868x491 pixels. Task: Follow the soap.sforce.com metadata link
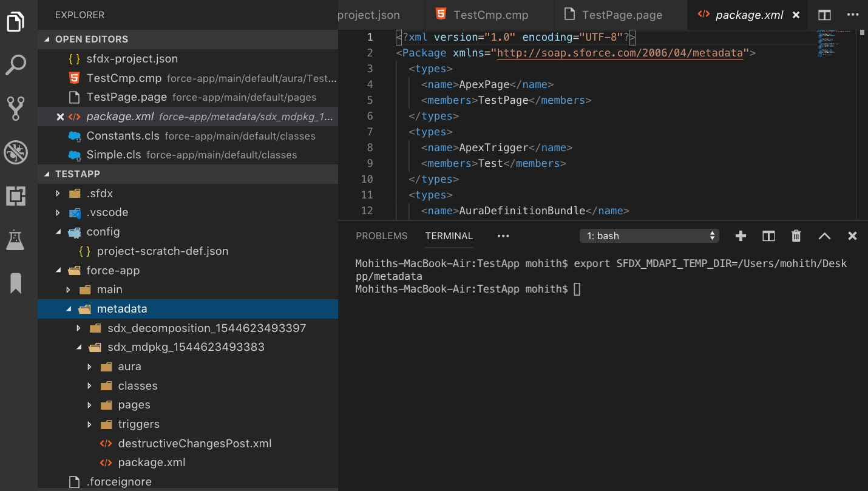pos(620,53)
